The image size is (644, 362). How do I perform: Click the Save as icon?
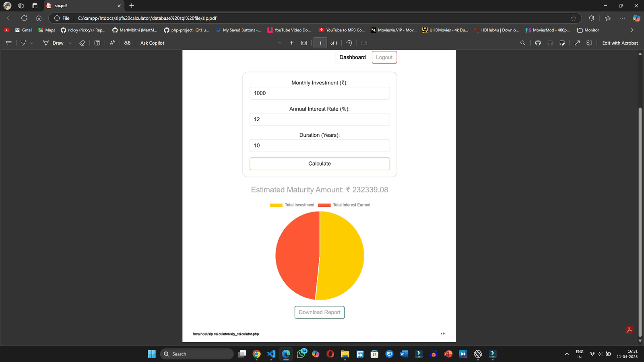[x=562, y=43]
